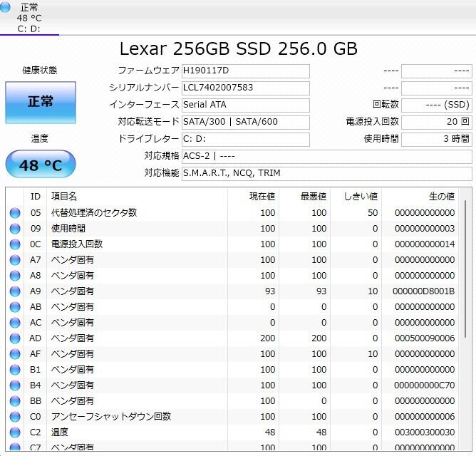Click the SATA/300 | SATA/600 transfer mode field
The width and height of the screenshot is (476, 456).
245,122
